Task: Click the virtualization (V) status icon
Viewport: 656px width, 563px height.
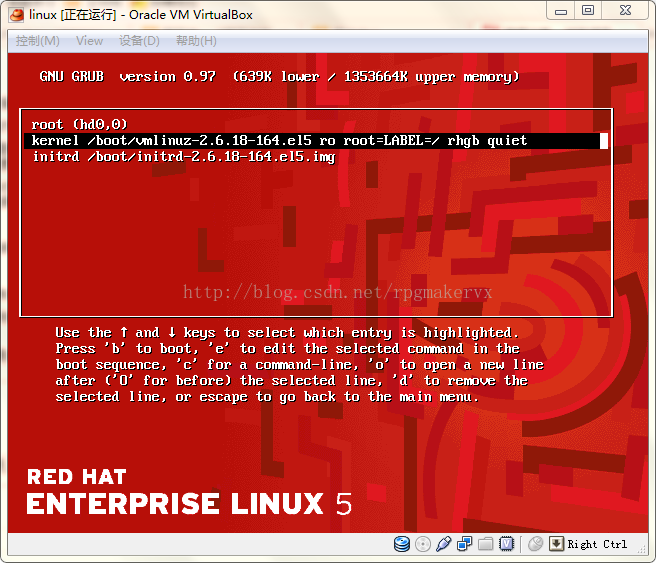Action: tap(507, 544)
